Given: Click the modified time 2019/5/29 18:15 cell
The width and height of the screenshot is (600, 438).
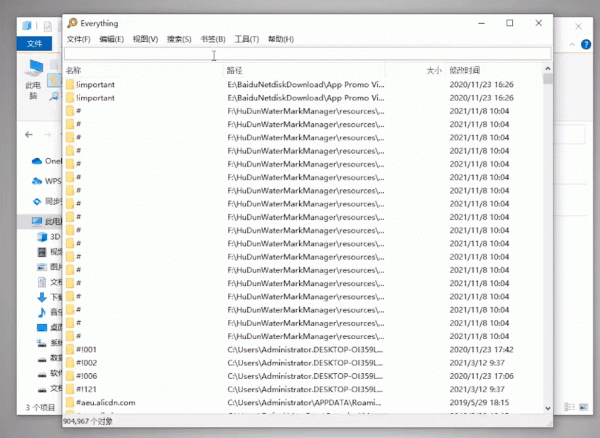Looking at the screenshot, I should click(x=479, y=402).
